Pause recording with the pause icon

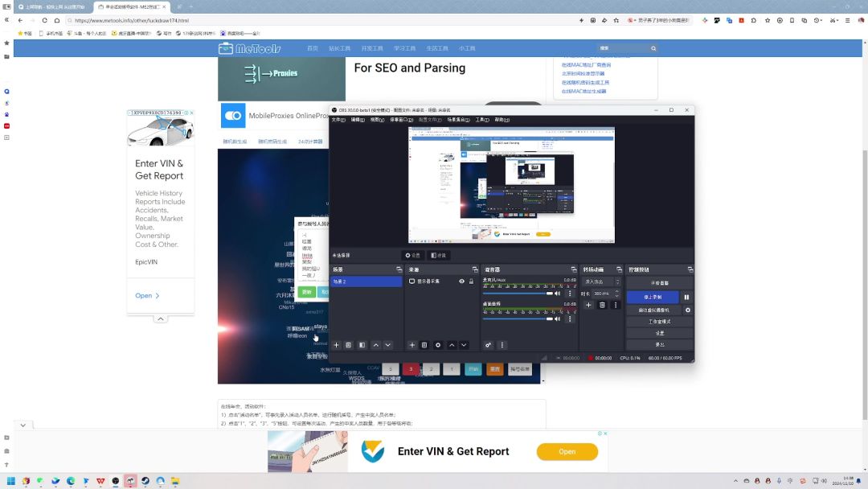686,297
